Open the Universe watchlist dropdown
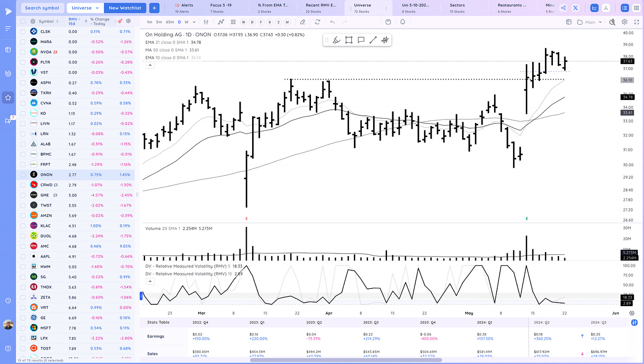 click(x=85, y=8)
